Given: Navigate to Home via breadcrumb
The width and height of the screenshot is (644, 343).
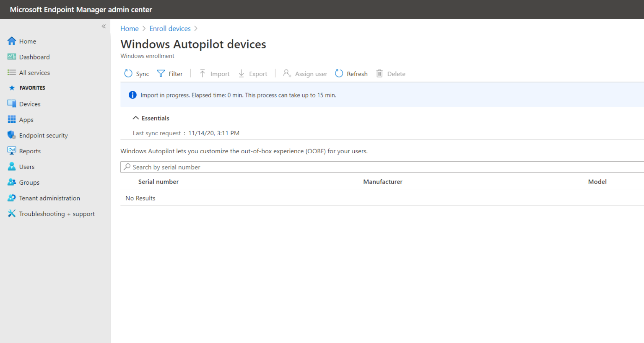Looking at the screenshot, I should [x=129, y=28].
